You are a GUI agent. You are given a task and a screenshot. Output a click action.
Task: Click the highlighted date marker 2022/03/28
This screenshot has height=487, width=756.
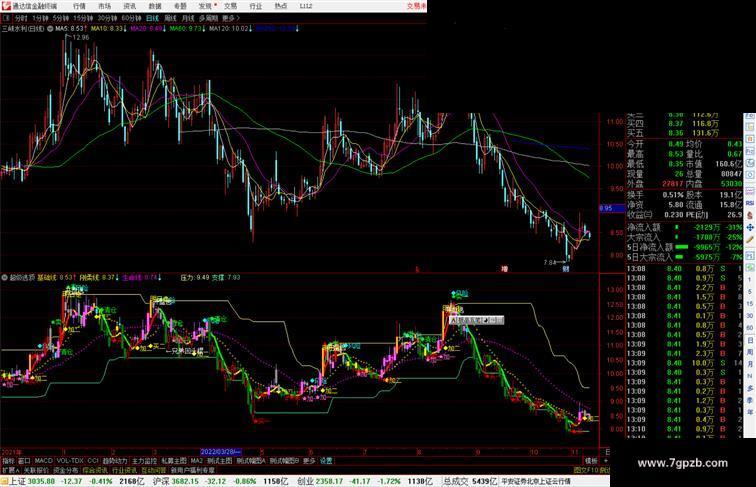(x=220, y=452)
